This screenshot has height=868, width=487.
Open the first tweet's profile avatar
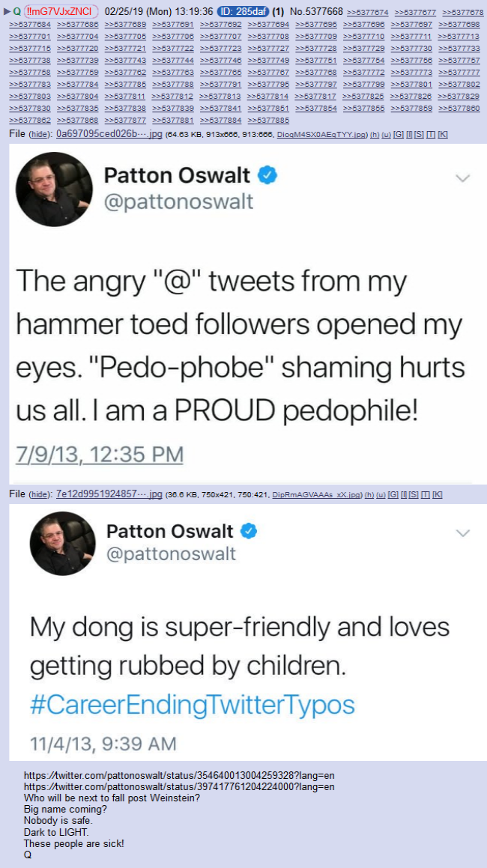54,189
